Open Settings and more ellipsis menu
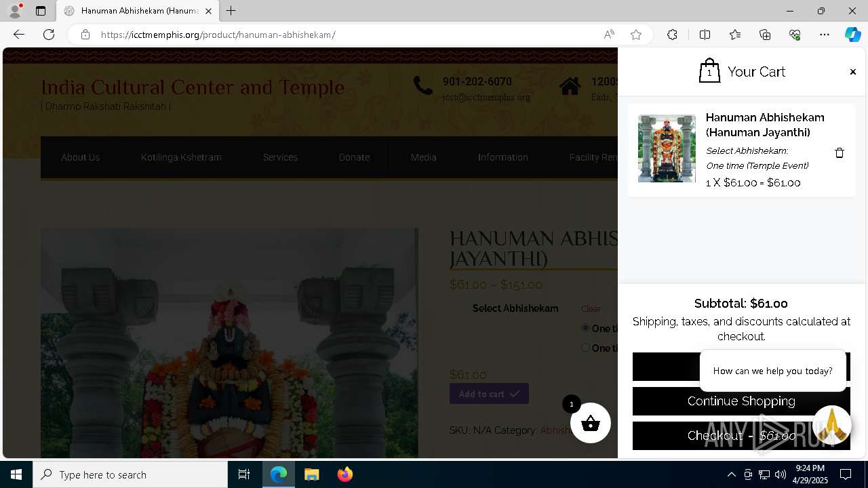868x488 pixels. [x=825, y=35]
